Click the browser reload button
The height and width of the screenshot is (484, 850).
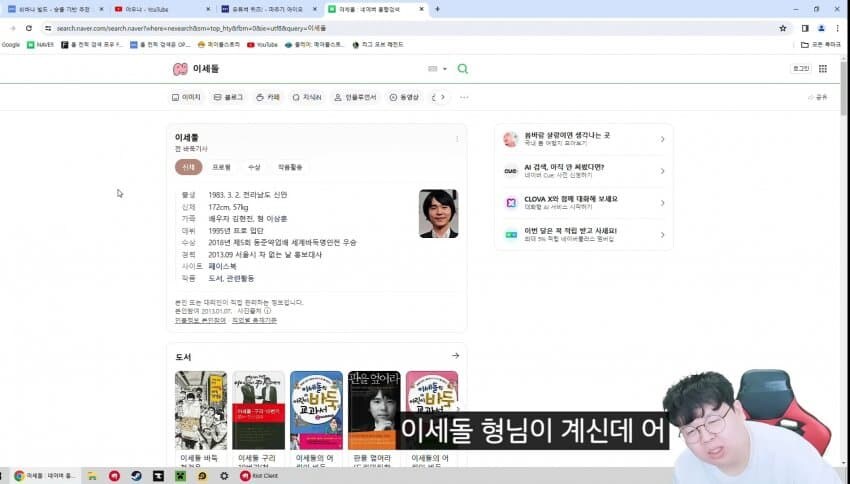(x=29, y=28)
